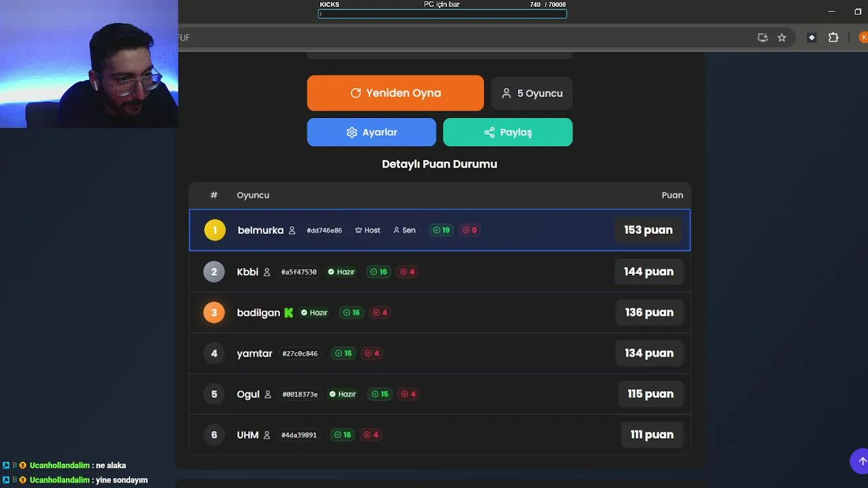Viewport: 868px width, 488px height.
Task: Click the 153 puan score
Action: click(648, 230)
